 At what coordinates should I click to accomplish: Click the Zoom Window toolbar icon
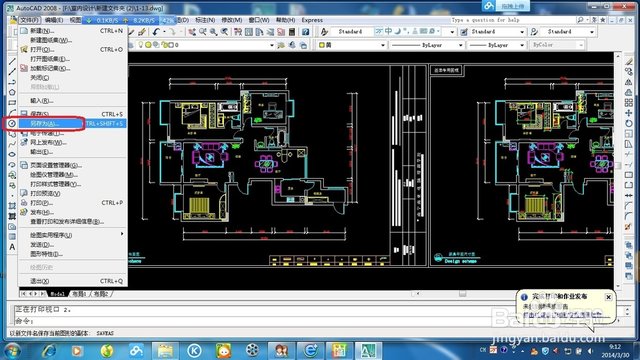click(213, 31)
